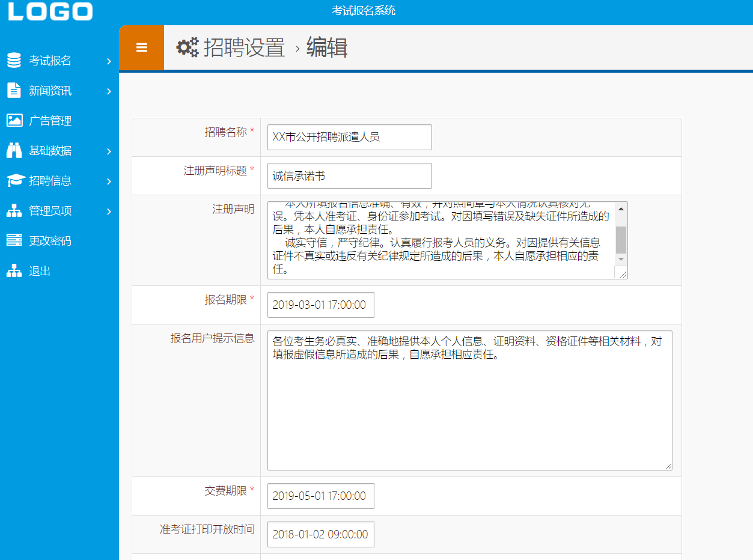Click into the 招聘名称 text field
753x560 pixels.
point(349,137)
